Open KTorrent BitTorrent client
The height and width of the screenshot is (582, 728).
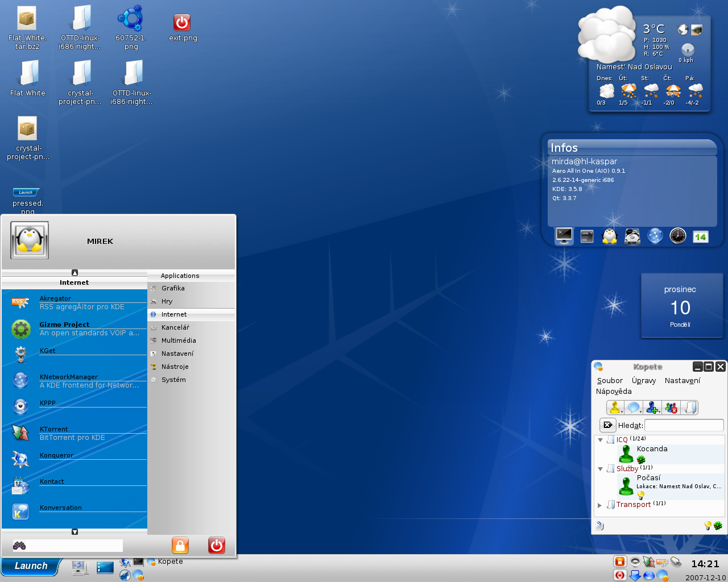pyautogui.click(x=75, y=433)
